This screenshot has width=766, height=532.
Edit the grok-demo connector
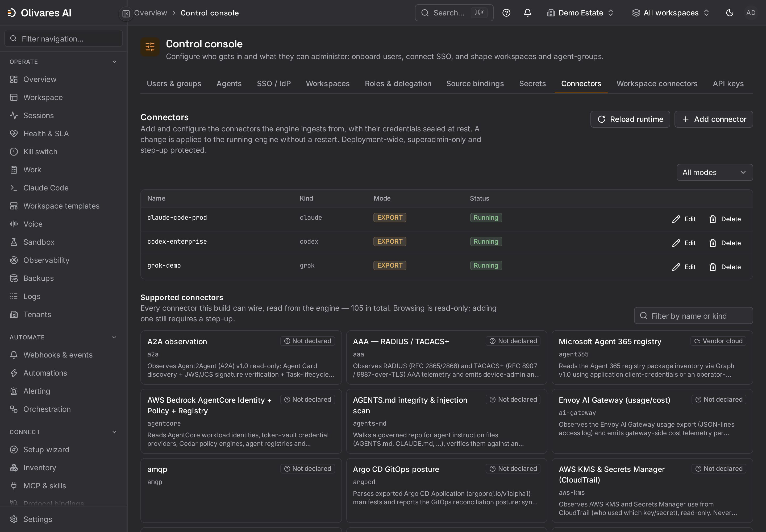click(684, 267)
